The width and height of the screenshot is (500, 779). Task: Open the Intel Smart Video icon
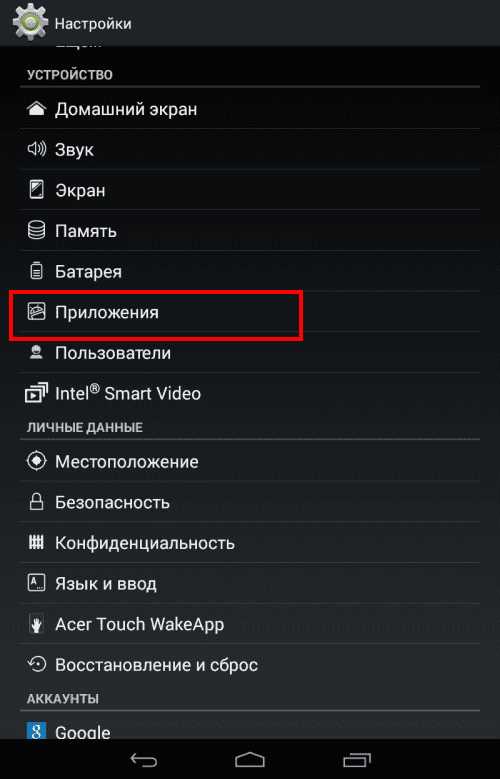[36, 393]
